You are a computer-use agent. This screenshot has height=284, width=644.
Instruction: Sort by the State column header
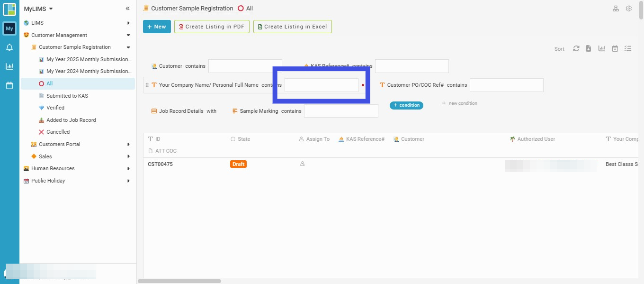241,139
